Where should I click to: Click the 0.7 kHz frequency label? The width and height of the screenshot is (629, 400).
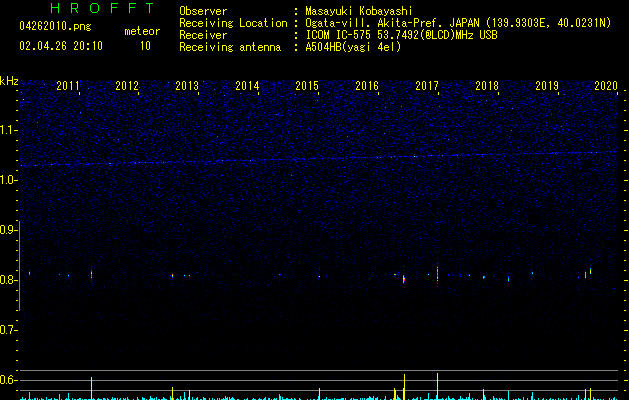point(8,330)
